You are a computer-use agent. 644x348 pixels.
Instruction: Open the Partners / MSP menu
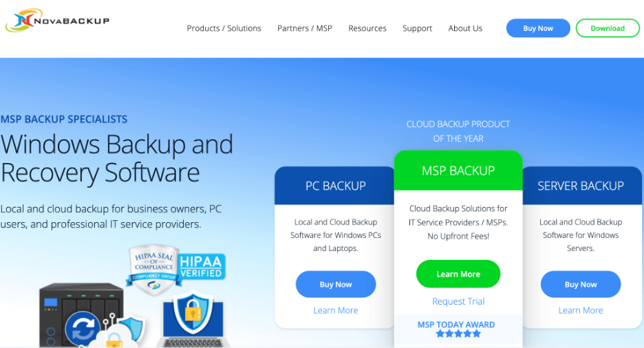click(x=305, y=28)
